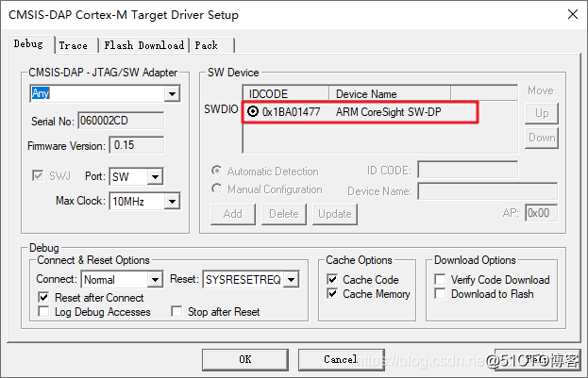The width and height of the screenshot is (588, 378).
Task: Click the Add button
Action: [233, 214]
